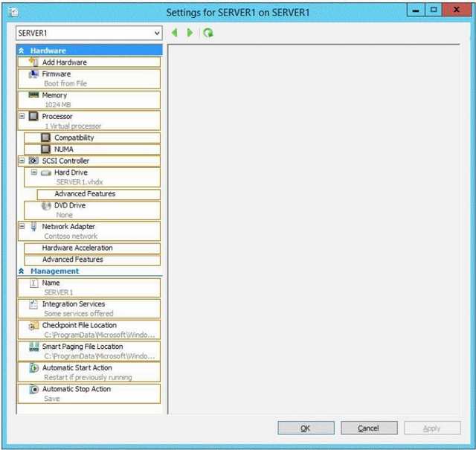Click Boot from File text

65,83
